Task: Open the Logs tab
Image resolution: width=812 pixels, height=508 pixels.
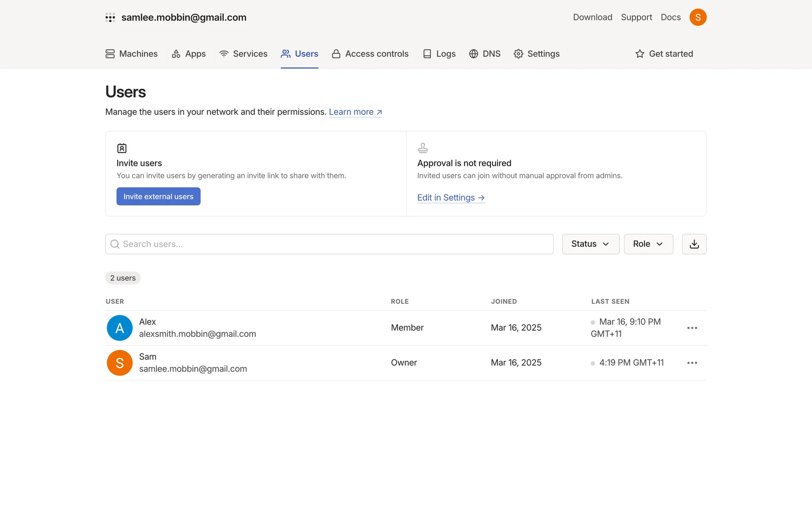Action: (x=439, y=54)
